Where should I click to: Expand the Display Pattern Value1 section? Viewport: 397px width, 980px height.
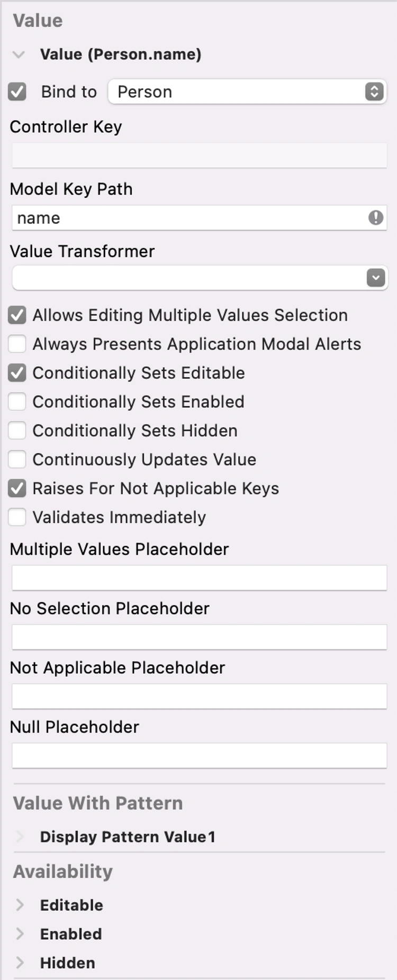20,837
